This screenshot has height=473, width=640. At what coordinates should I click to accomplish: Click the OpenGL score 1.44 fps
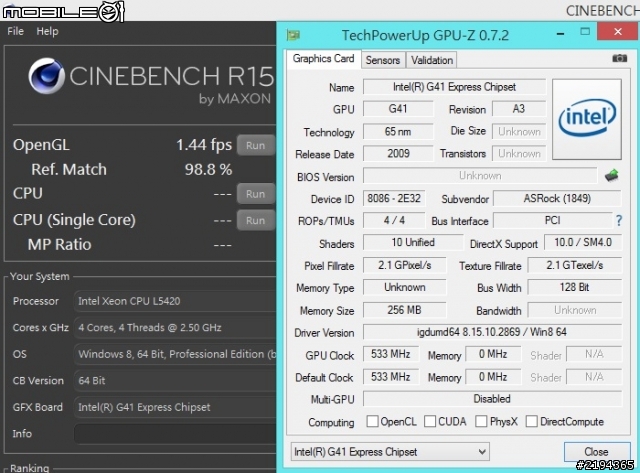tap(204, 145)
